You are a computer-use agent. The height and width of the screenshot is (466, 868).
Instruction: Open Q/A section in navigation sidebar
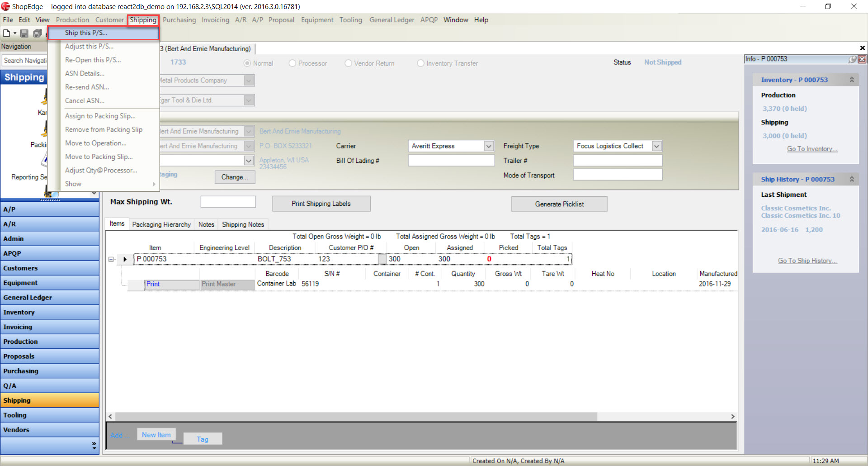pos(50,386)
